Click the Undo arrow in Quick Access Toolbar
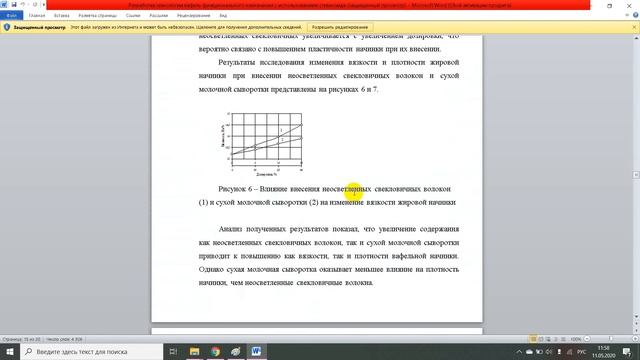This screenshot has width=640, height=360. tap(23, 4)
